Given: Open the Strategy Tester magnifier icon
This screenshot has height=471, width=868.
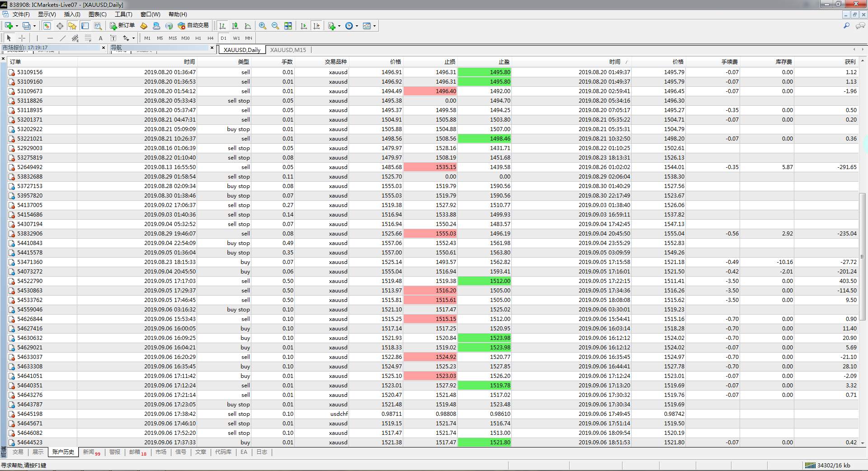Looking at the screenshot, I should (x=98, y=26).
